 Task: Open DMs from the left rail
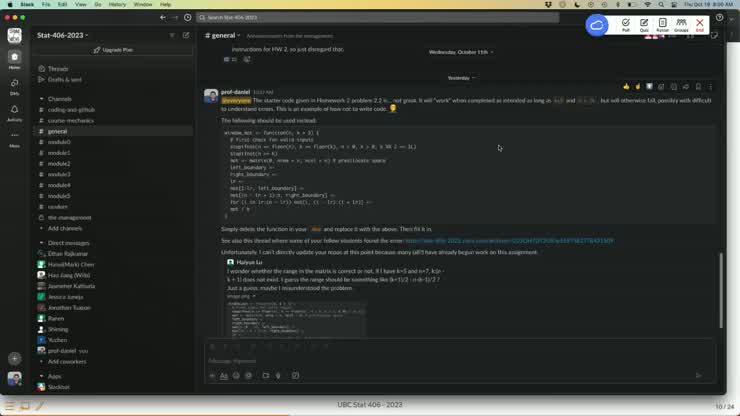coord(14,86)
